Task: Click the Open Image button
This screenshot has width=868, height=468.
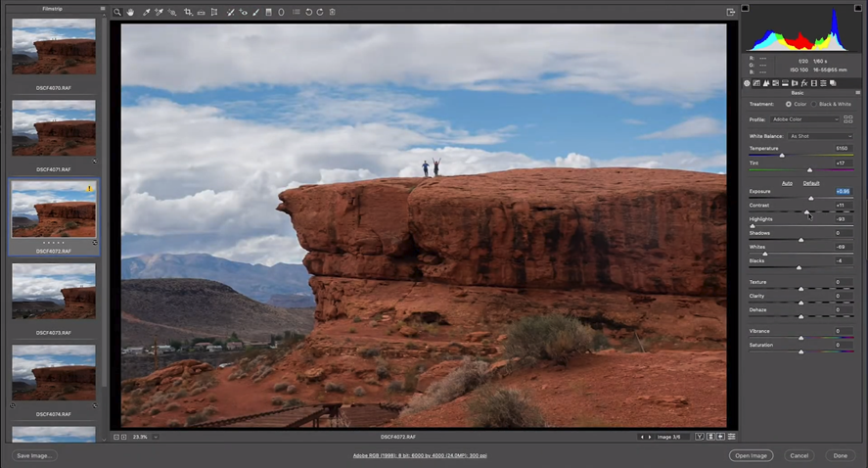Action: pos(752,456)
